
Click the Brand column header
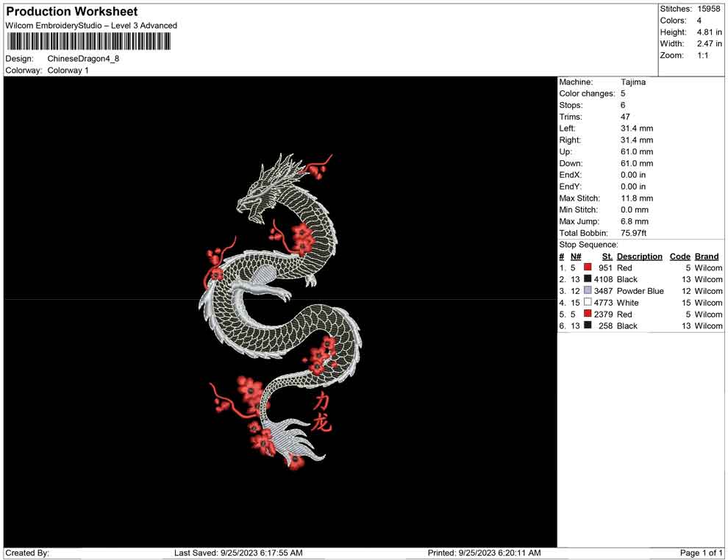click(x=706, y=256)
